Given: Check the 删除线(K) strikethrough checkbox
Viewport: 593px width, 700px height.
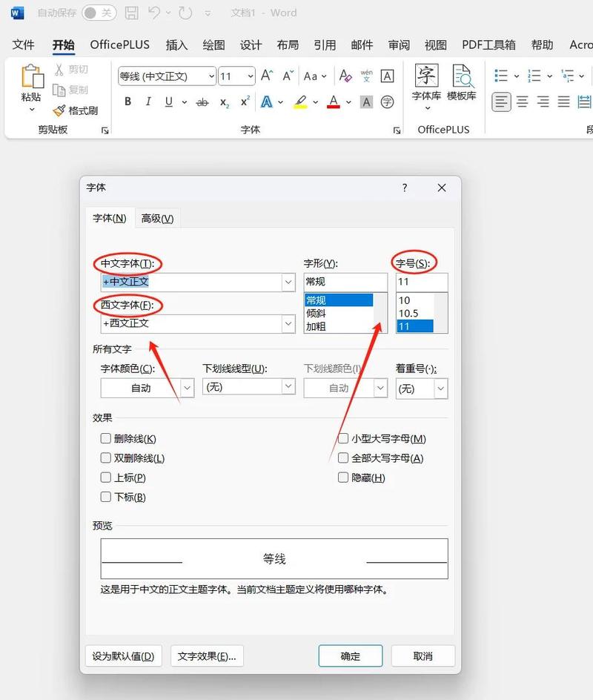Looking at the screenshot, I should [x=106, y=438].
